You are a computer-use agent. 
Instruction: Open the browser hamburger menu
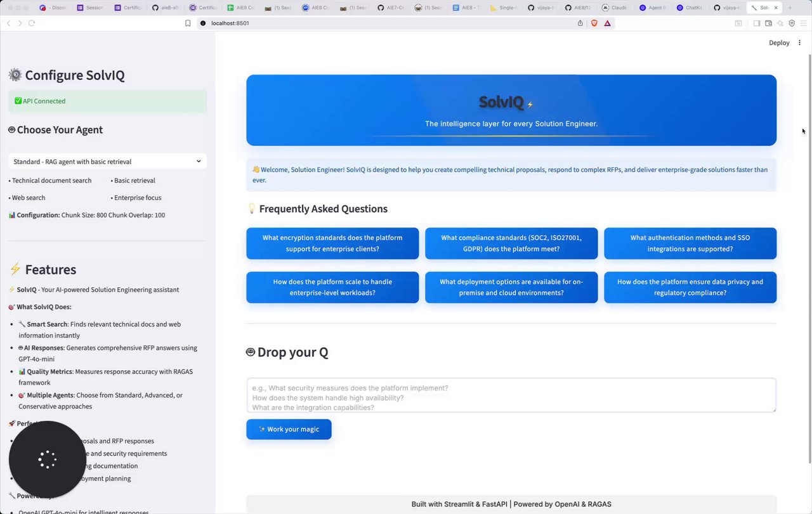coord(803,23)
